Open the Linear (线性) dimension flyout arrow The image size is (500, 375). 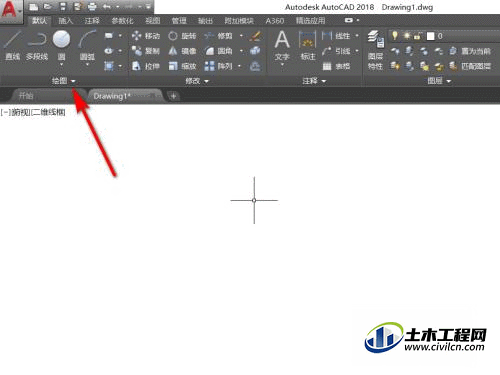357,36
